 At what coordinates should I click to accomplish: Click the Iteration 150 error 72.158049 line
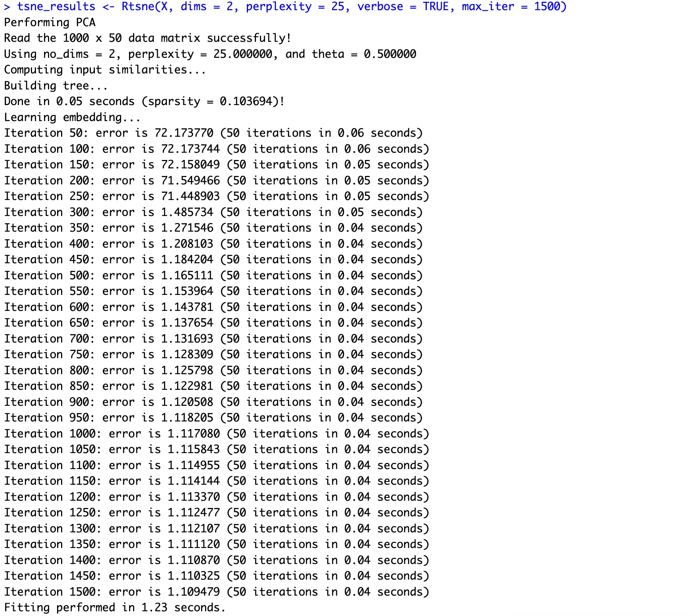(217, 165)
